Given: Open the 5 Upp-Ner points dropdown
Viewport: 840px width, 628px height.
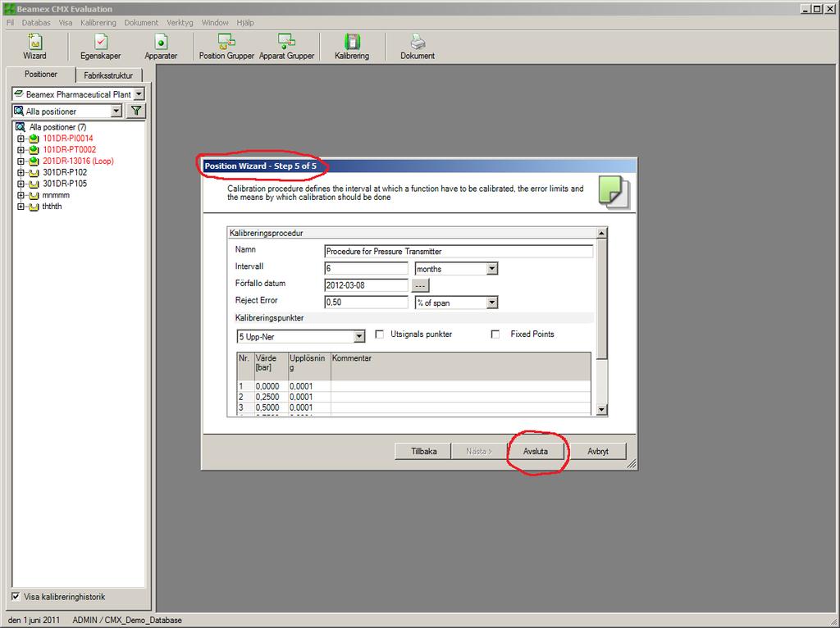Looking at the screenshot, I should [x=359, y=336].
